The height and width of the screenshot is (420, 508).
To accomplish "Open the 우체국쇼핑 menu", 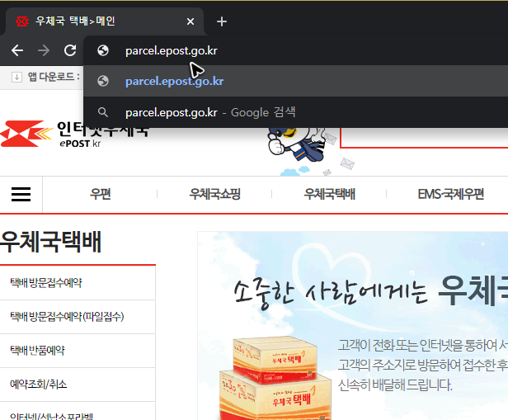I will 214,194.
